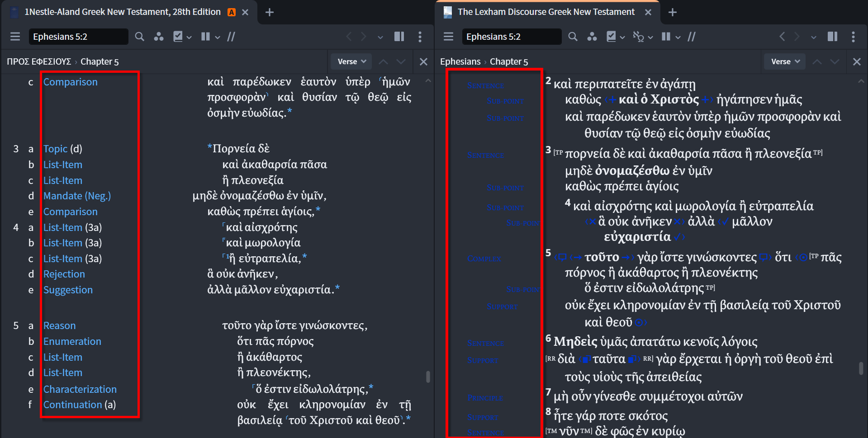The height and width of the screenshot is (438, 868).
Task: Move to the previous verse in Lexham panel
Action: pos(817,61)
